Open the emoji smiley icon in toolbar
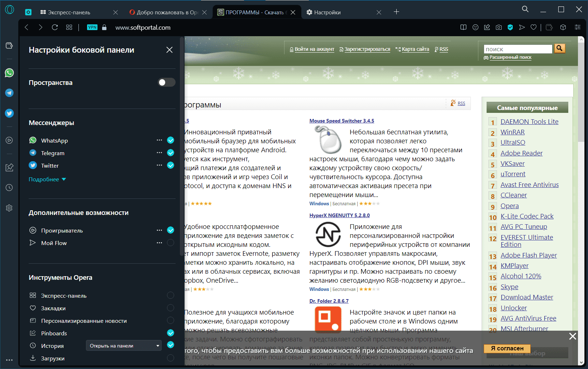This screenshot has height=369, width=588. tap(475, 27)
